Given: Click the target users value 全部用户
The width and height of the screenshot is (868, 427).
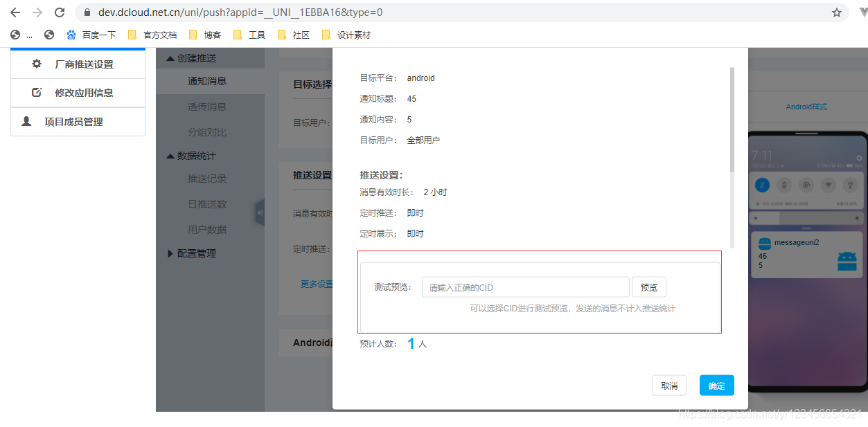Looking at the screenshot, I should [423, 140].
